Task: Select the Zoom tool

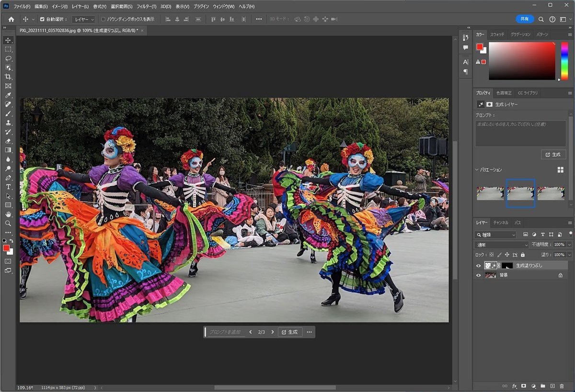Action: pyautogui.click(x=8, y=223)
